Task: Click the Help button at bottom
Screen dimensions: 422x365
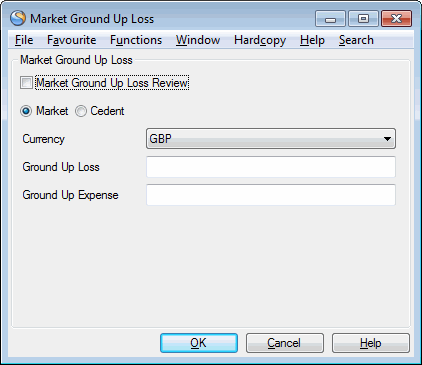Action: pos(371,343)
